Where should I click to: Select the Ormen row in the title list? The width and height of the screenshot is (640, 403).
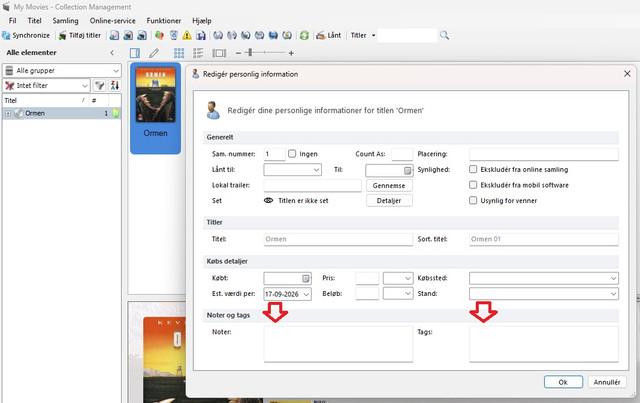62,113
